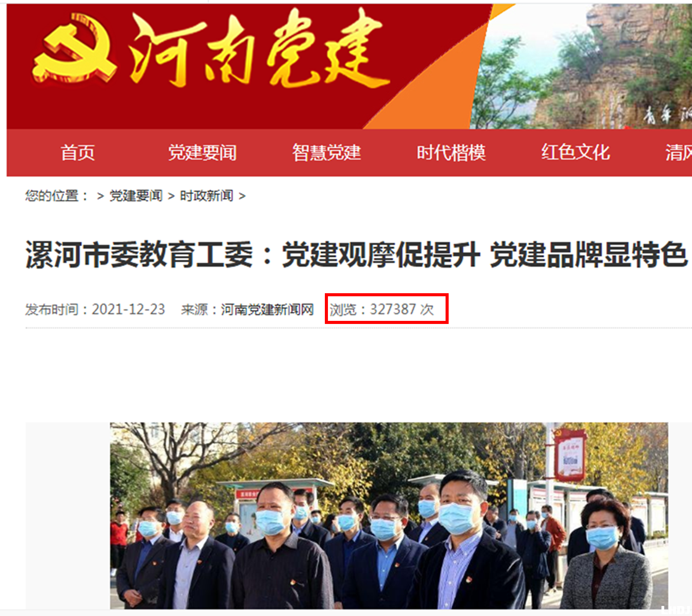Viewport: 692px width, 616px height.
Task: Go to the 时代楷模 section
Action: [451, 153]
